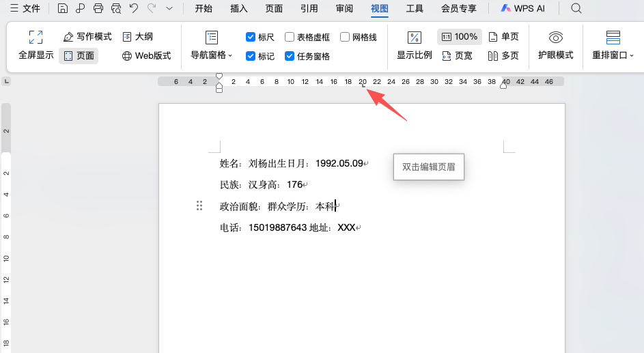
Task: Expand the quick access toolbar chevron
Action: coord(169,8)
